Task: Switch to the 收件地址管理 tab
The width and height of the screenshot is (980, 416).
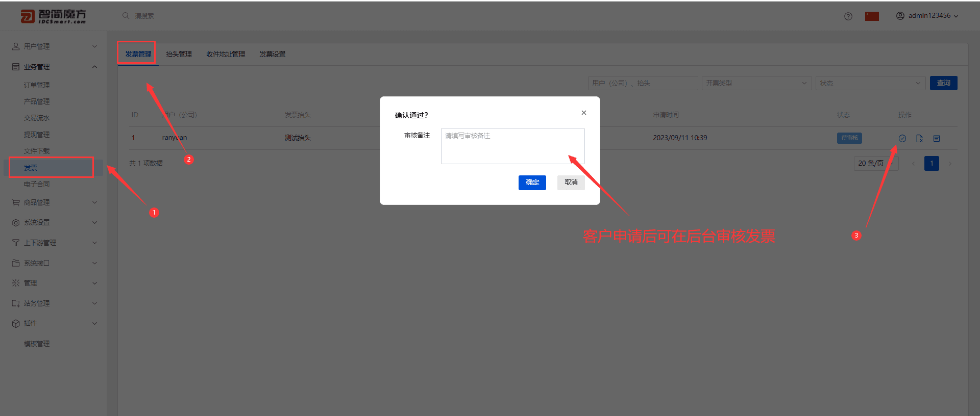Action: pyautogui.click(x=226, y=54)
